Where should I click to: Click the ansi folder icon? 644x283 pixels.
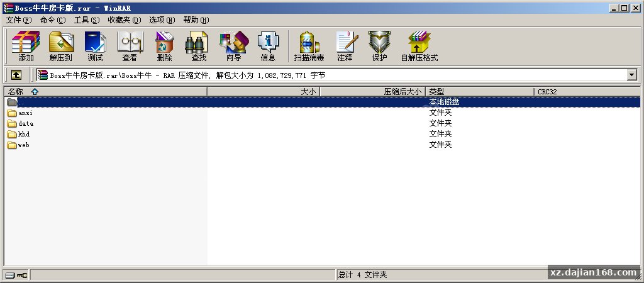(x=11, y=113)
